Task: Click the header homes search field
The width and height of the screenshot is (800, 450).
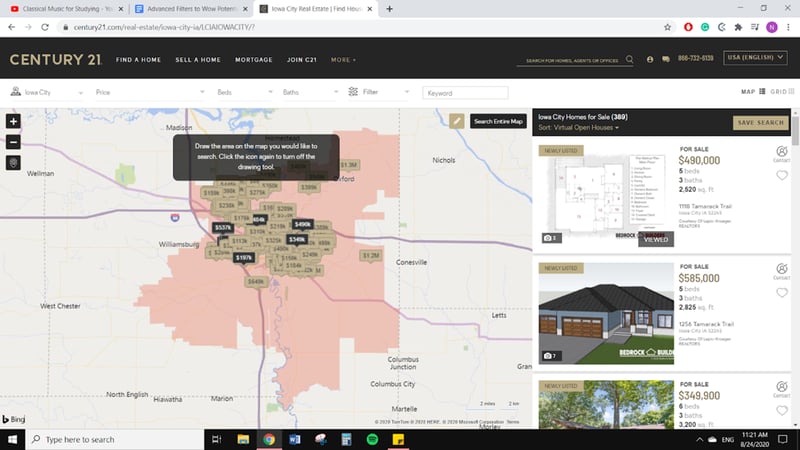Action: [x=572, y=60]
